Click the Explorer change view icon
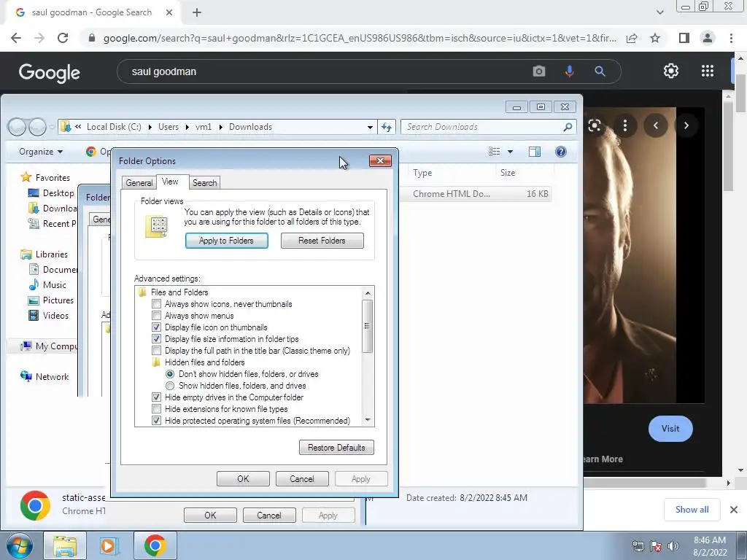 (495, 152)
